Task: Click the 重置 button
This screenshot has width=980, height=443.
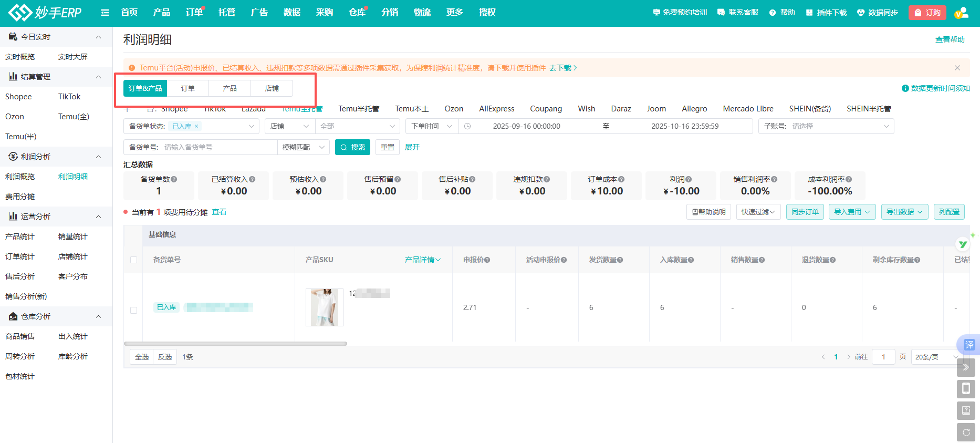Action: pyautogui.click(x=388, y=147)
